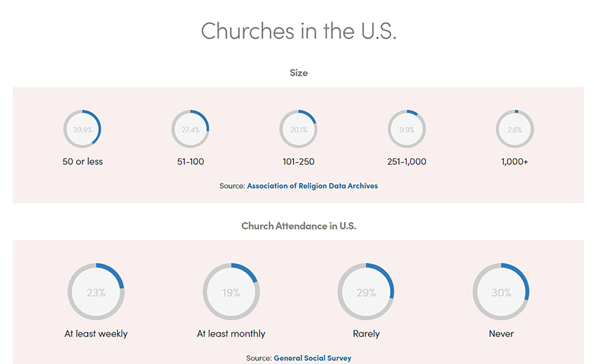Click the 29% circular indicator

tap(366, 292)
